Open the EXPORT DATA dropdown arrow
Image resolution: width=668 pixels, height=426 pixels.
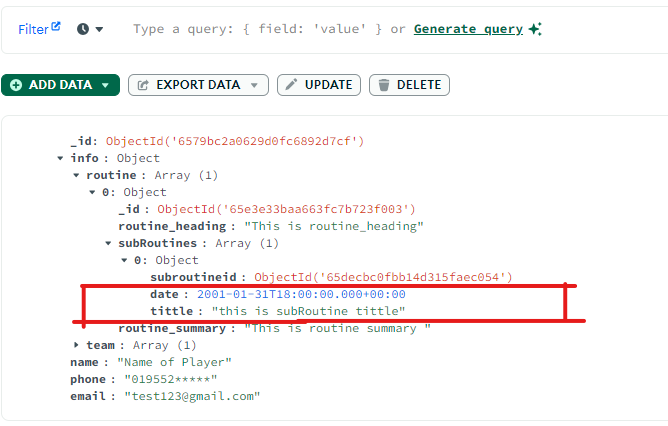tap(255, 85)
